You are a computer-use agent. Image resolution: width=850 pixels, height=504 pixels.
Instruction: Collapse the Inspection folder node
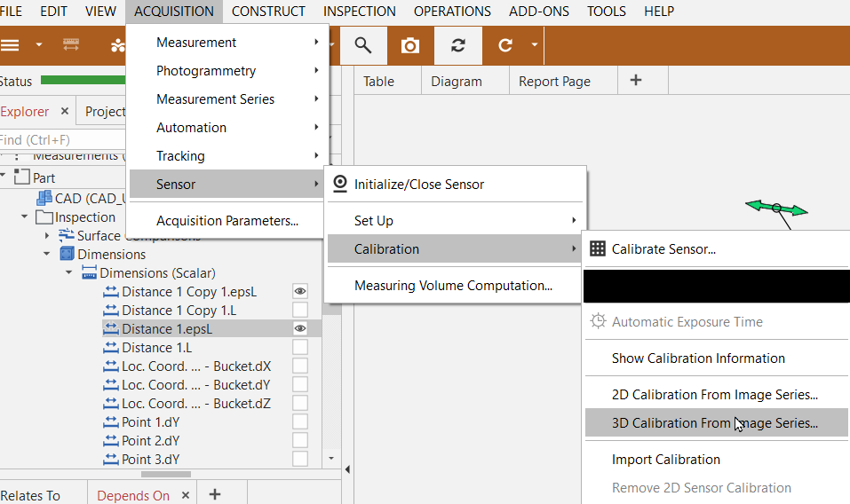tap(25, 217)
